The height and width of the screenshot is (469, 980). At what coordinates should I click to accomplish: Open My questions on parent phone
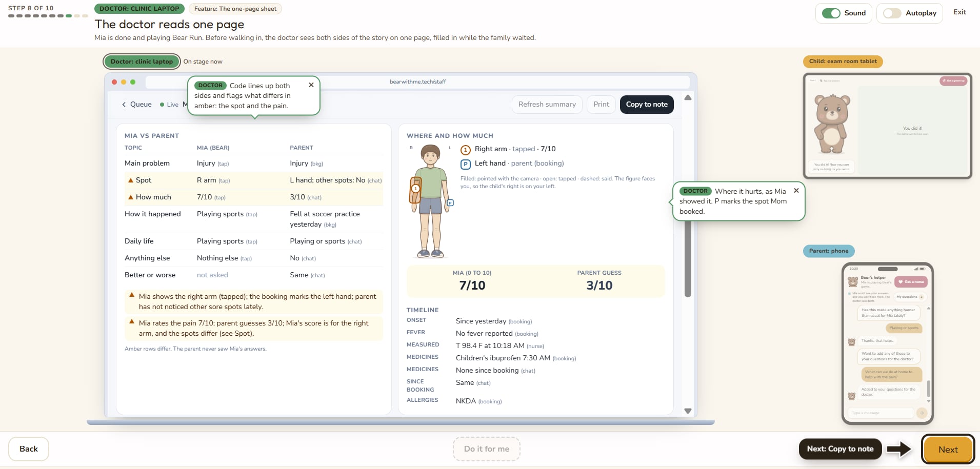click(910, 297)
